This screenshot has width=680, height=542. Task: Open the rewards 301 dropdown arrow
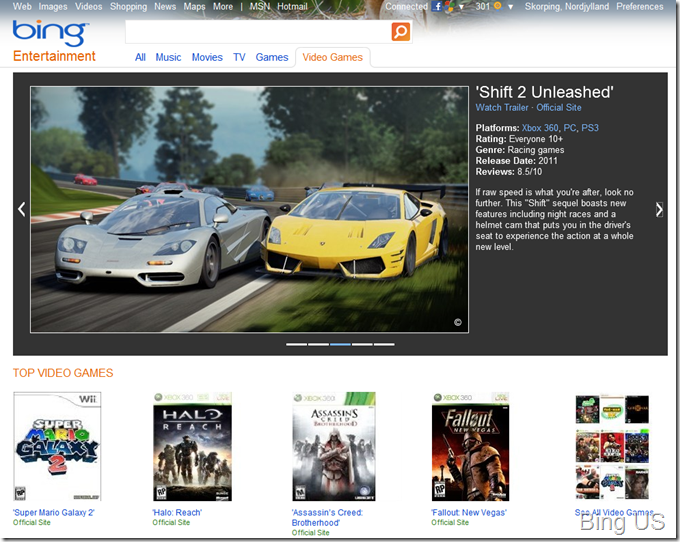tap(510, 7)
